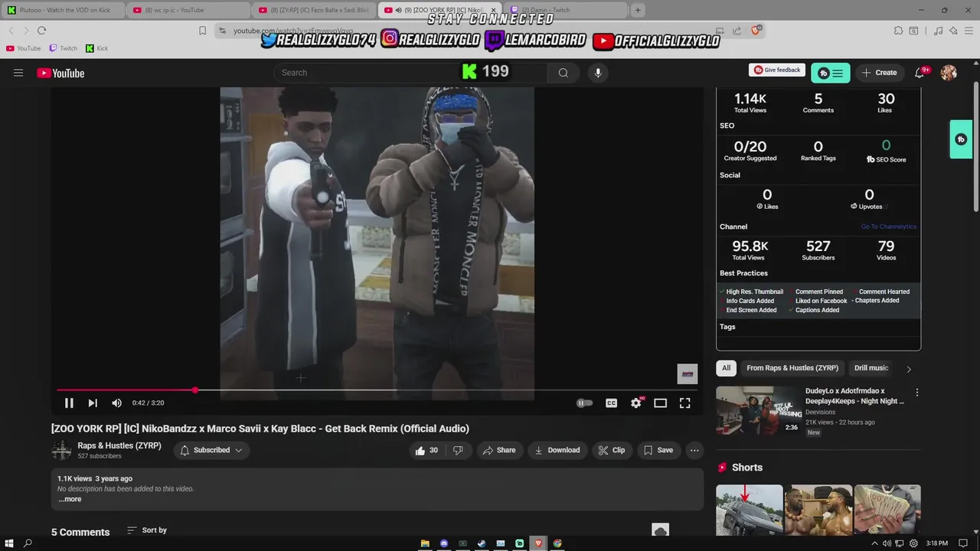Open a new browser tab
The width and height of the screenshot is (980, 551).
point(638,10)
